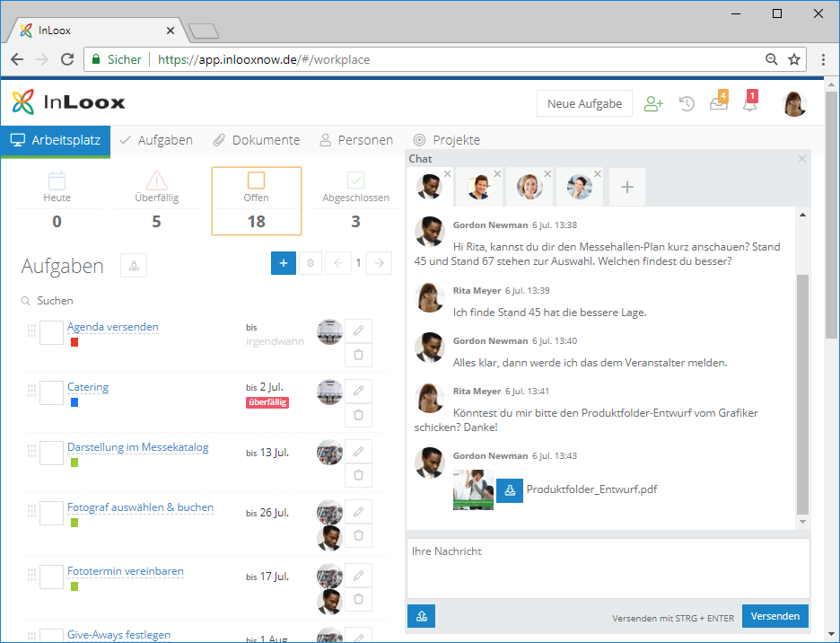Open the inbox icon with badge 4
840x643 pixels.
pos(719,101)
